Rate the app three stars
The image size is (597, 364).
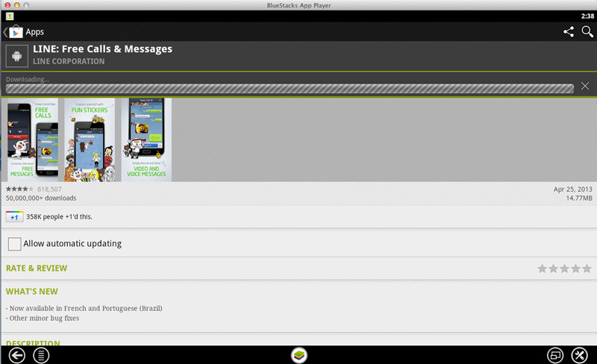point(564,269)
